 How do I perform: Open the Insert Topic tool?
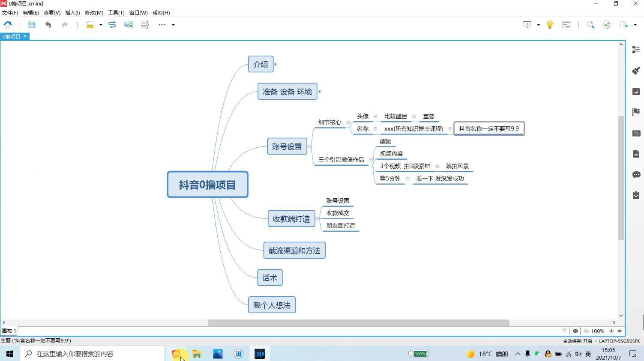89,24
